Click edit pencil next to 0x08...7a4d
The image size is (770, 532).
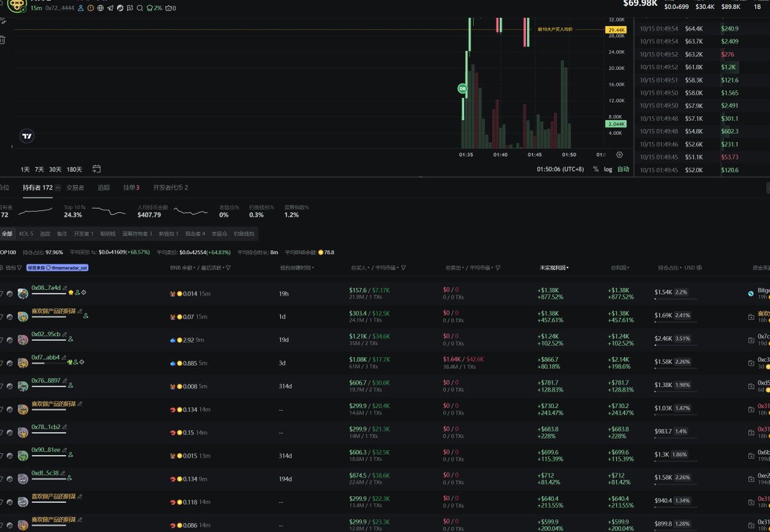[64, 287]
